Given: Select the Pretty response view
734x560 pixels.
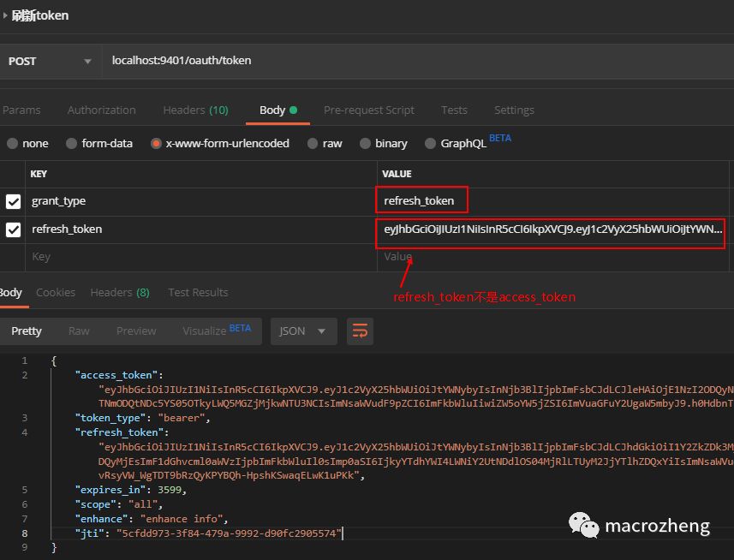Looking at the screenshot, I should click(x=27, y=331).
